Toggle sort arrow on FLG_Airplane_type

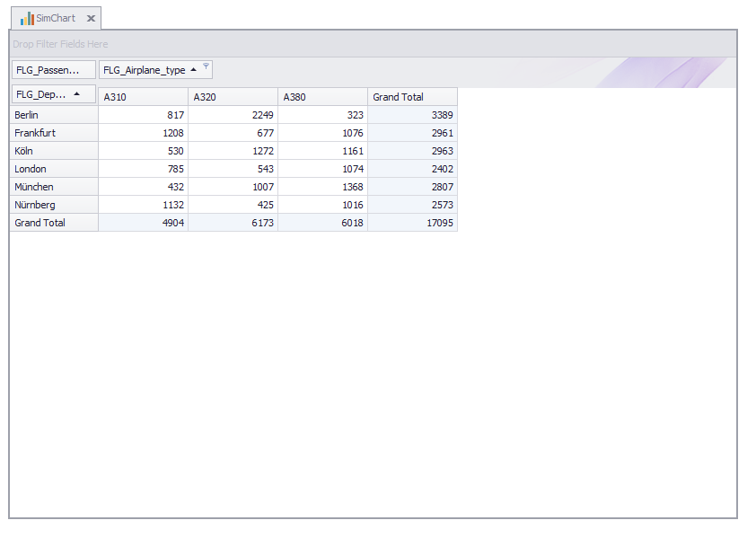click(194, 70)
